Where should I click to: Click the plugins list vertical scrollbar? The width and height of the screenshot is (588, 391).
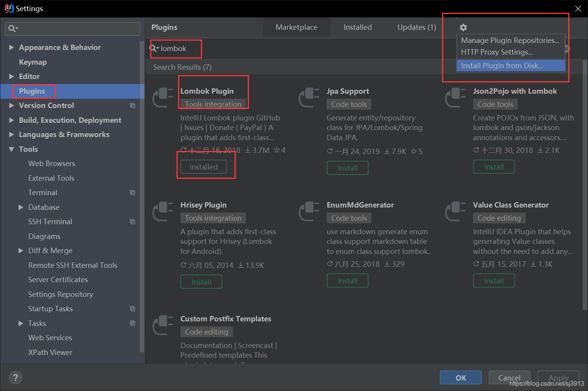click(585, 185)
